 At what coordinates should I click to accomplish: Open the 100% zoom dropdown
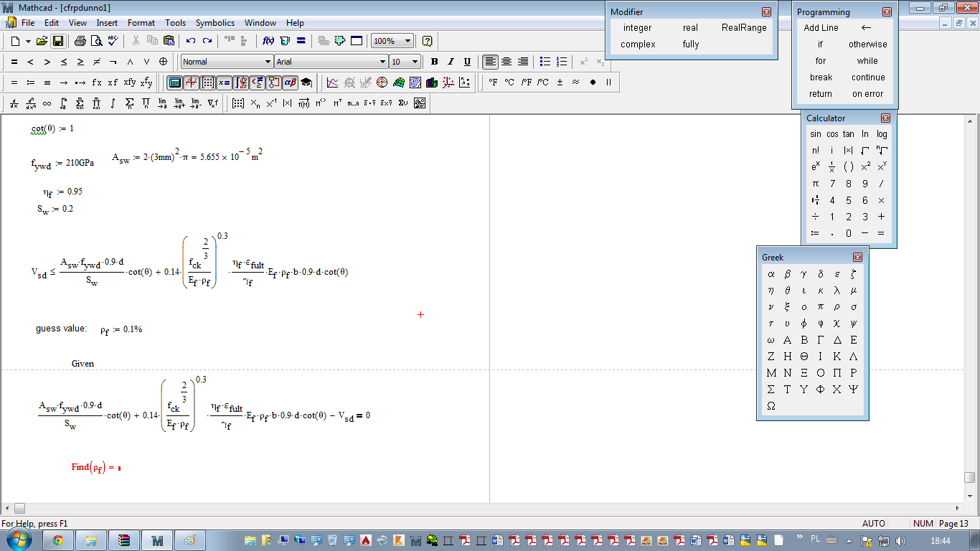tap(408, 41)
